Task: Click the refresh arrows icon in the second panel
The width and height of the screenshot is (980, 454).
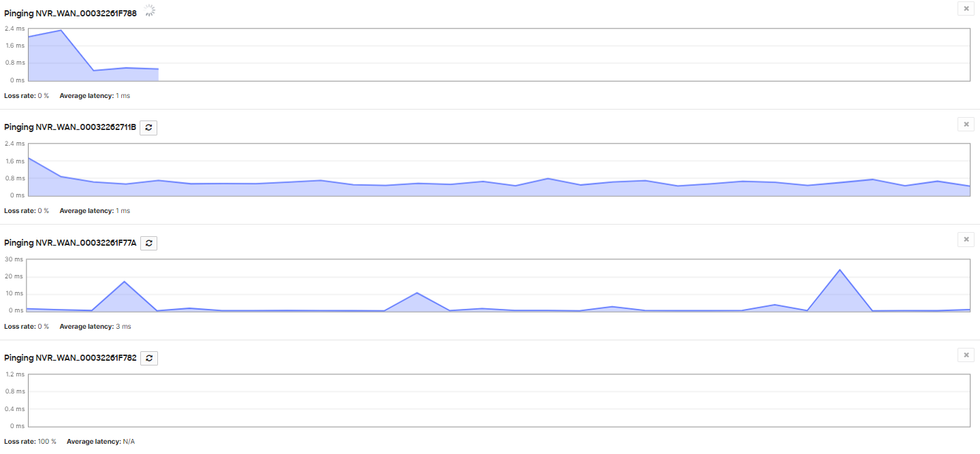Action: [x=148, y=127]
